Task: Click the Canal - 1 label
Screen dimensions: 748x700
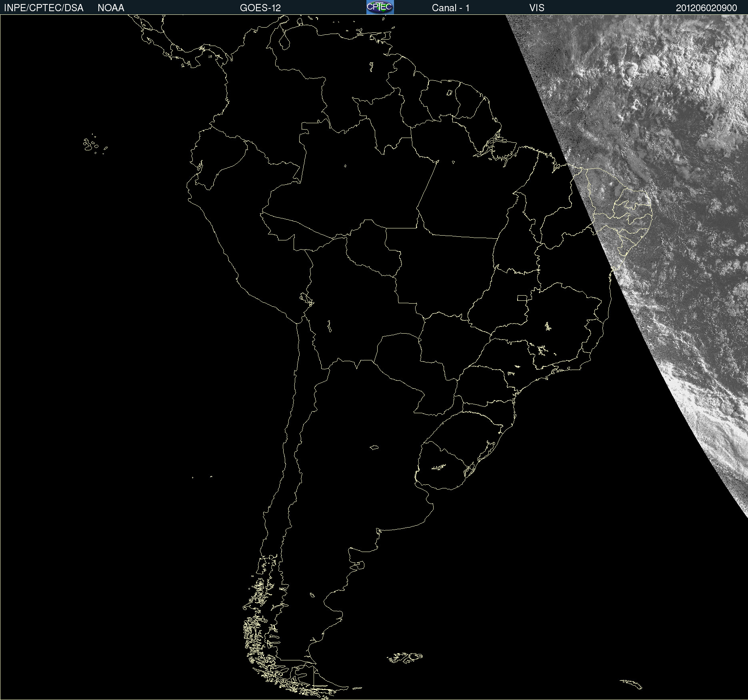Action: [451, 8]
